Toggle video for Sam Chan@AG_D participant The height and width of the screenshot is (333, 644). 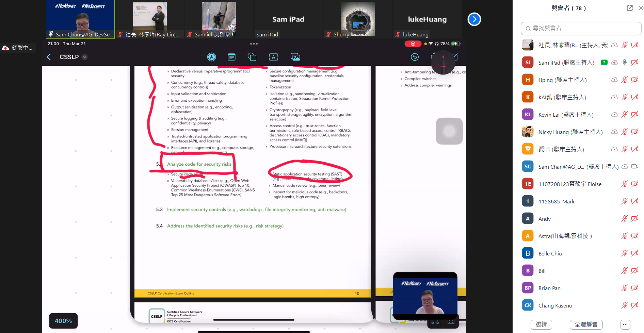pyautogui.click(x=634, y=167)
